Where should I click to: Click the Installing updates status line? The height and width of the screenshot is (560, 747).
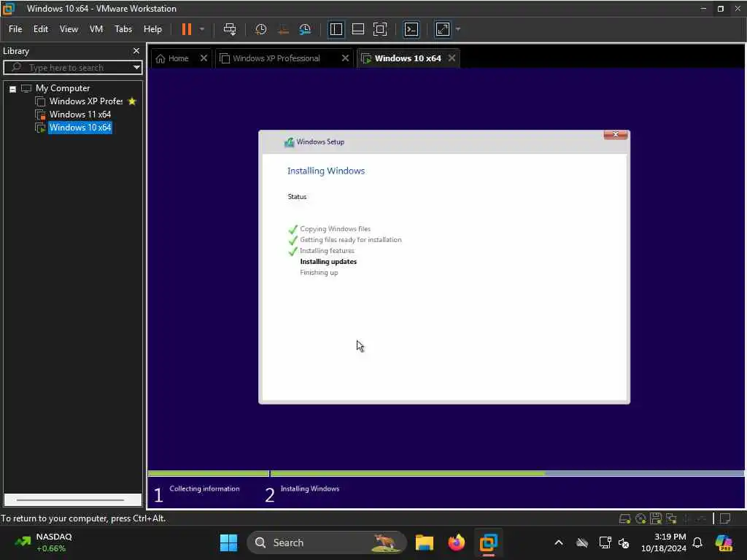pos(328,262)
